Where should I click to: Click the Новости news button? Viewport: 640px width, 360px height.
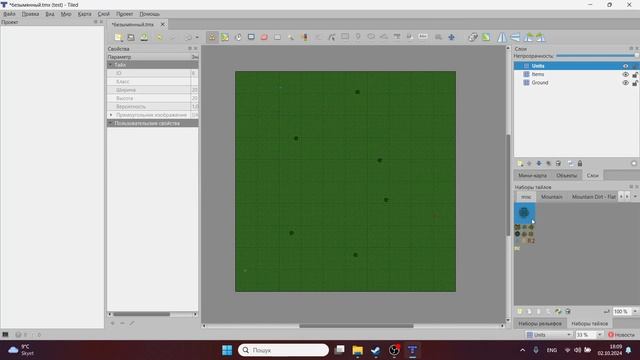click(x=621, y=335)
